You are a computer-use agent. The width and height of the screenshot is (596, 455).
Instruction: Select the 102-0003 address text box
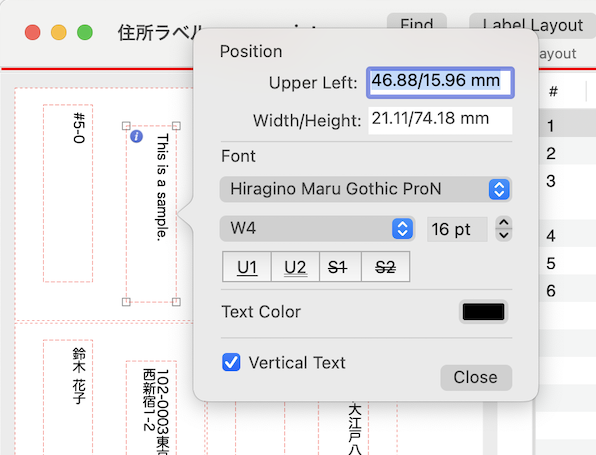151,407
